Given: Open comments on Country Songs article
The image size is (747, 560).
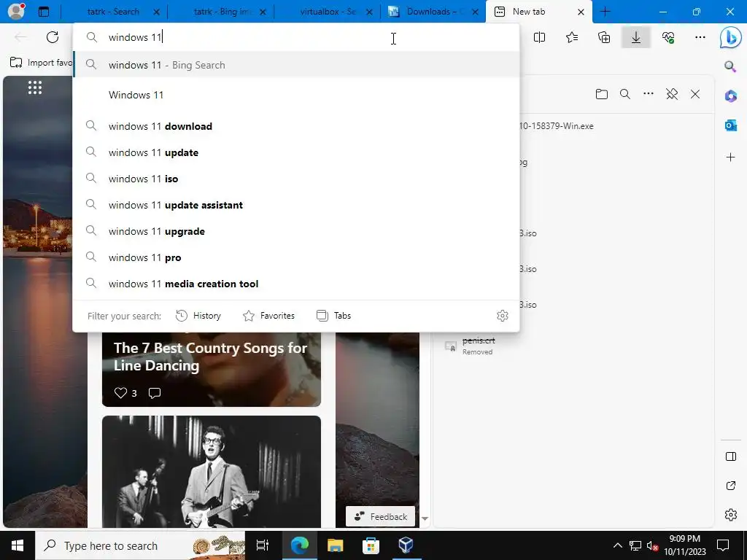Looking at the screenshot, I should coord(155,393).
